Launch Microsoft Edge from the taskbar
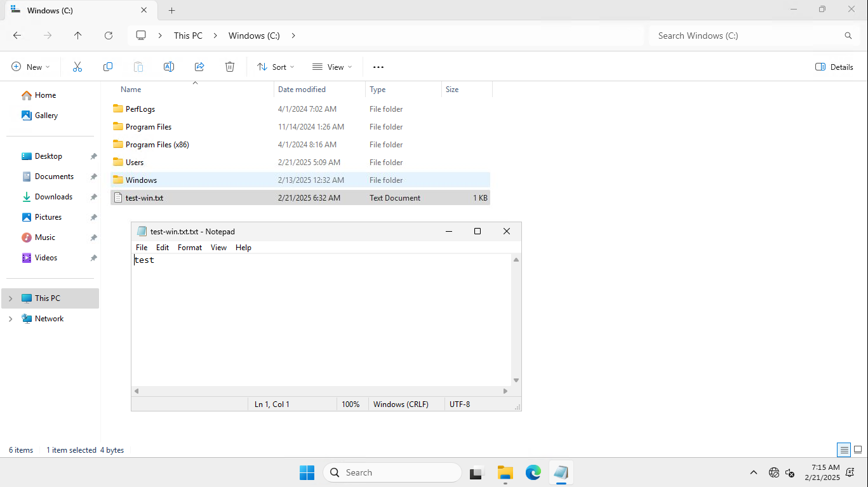 [533, 472]
